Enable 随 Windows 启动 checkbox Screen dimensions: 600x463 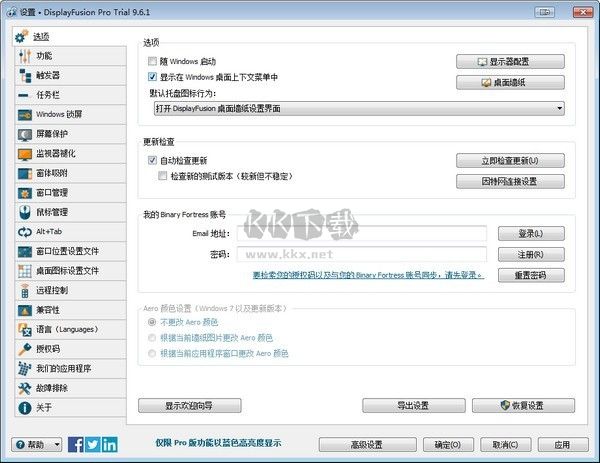pos(152,62)
